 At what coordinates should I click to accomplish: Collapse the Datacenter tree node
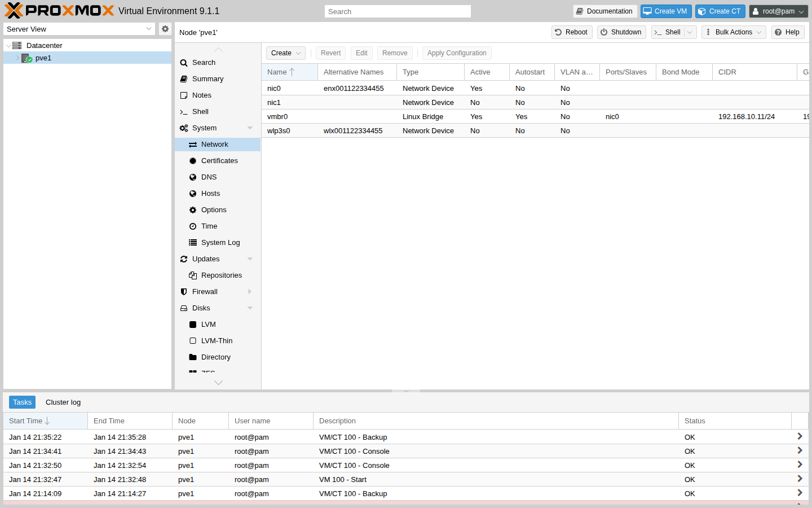pyautogui.click(x=8, y=46)
